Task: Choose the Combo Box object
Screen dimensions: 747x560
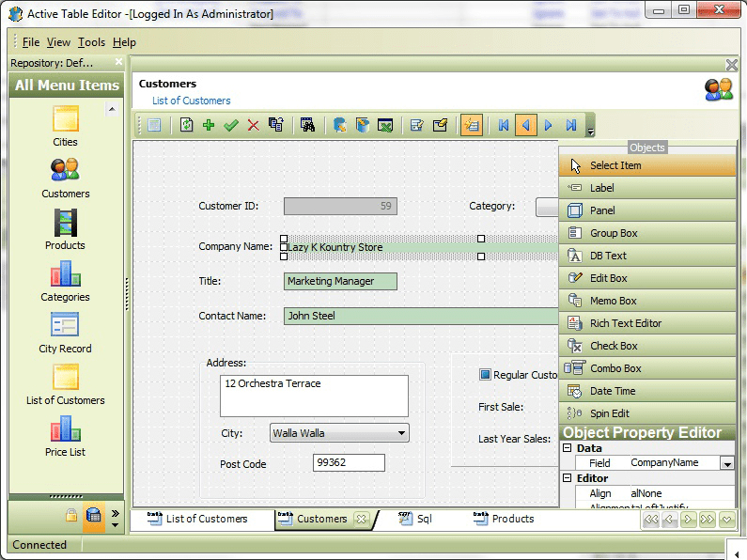Action: (647, 368)
